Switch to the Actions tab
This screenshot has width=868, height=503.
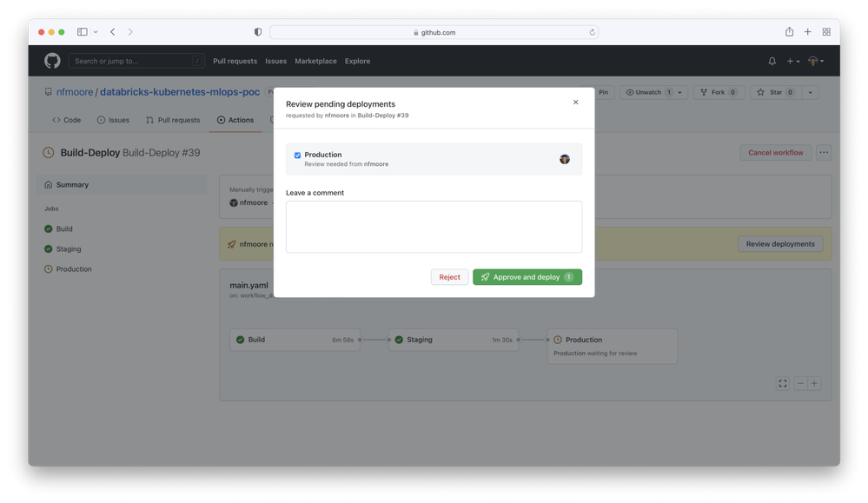pyautogui.click(x=235, y=120)
